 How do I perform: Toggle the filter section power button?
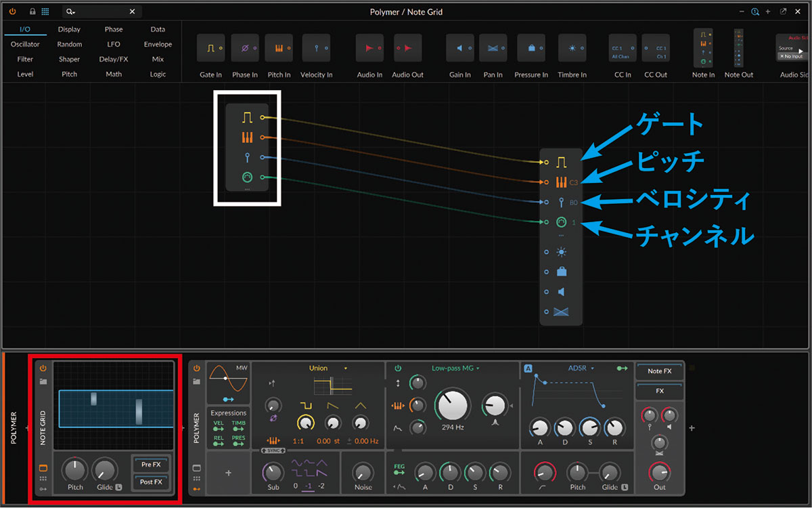point(398,368)
